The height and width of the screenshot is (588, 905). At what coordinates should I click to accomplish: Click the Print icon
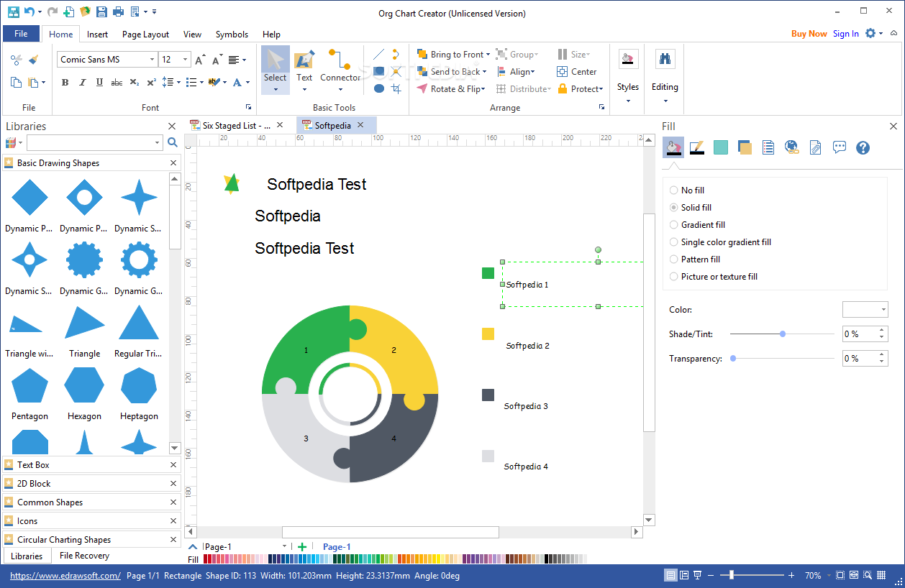click(118, 12)
